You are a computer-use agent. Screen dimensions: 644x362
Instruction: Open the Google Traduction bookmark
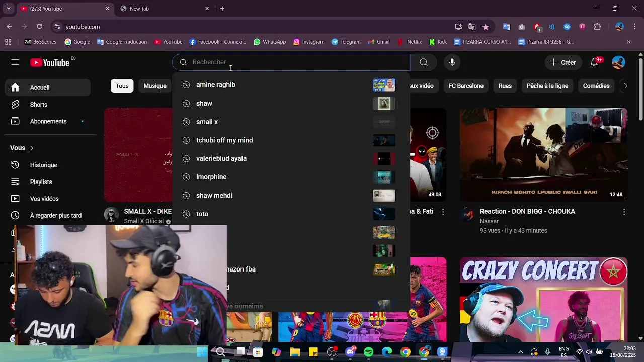pos(122,42)
